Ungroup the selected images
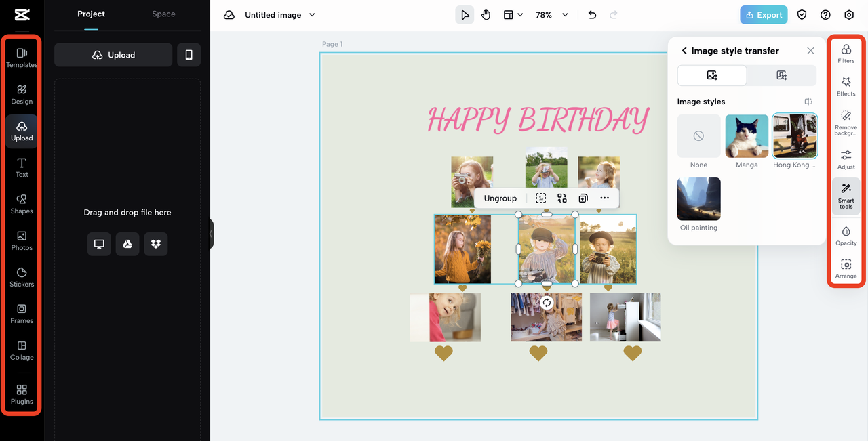 [500, 198]
